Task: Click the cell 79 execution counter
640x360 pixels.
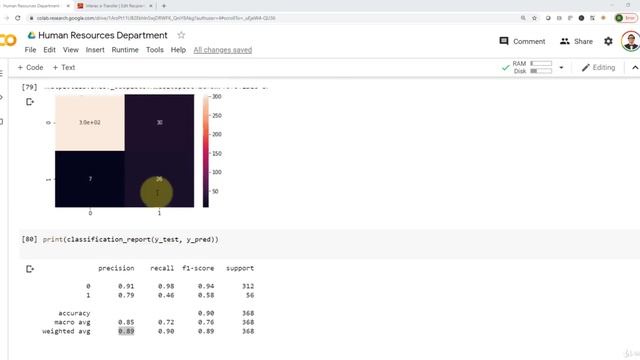Action: pos(29,87)
